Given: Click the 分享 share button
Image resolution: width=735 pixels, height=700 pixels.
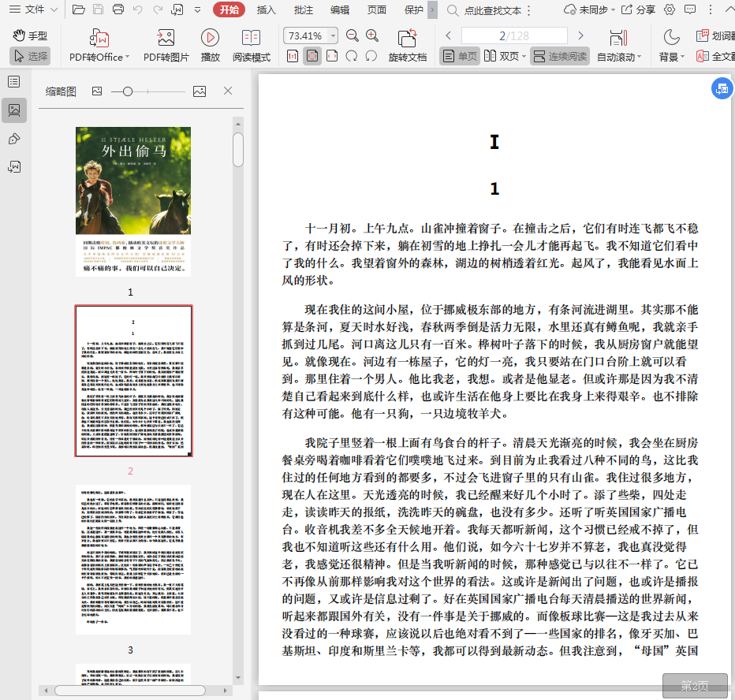Looking at the screenshot, I should 638,10.
